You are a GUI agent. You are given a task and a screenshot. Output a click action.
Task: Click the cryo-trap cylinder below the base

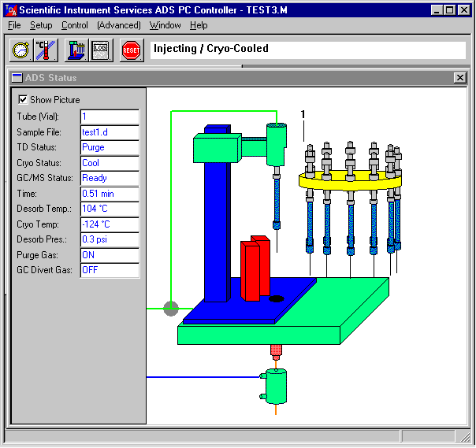[276, 387]
